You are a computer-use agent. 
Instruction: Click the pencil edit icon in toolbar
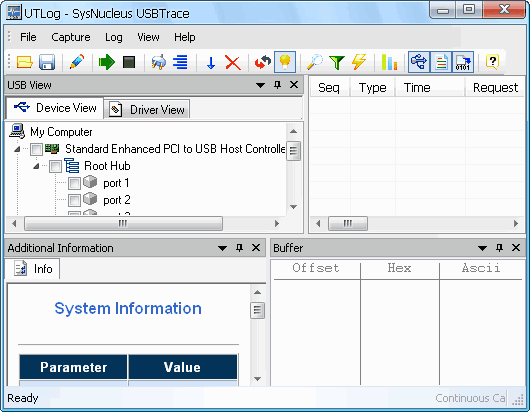pyautogui.click(x=77, y=62)
